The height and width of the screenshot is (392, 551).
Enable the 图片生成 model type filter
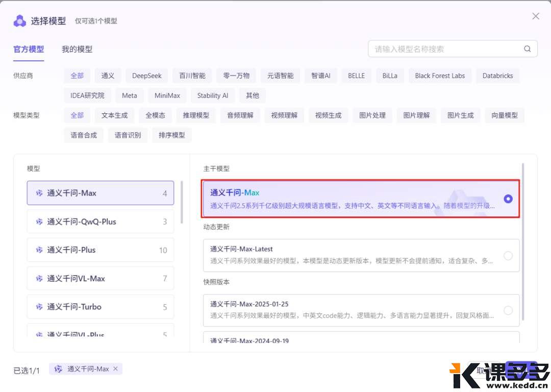[460, 115]
